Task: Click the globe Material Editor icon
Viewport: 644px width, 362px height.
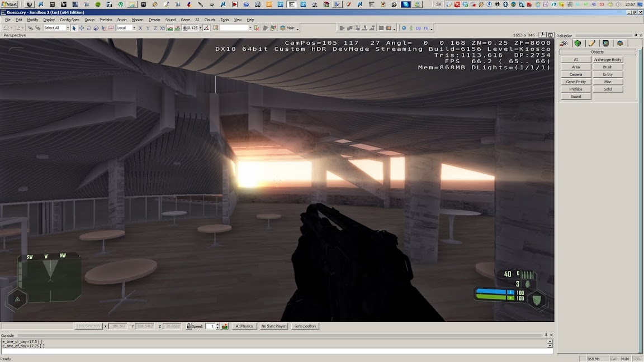Action: (404, 28)
